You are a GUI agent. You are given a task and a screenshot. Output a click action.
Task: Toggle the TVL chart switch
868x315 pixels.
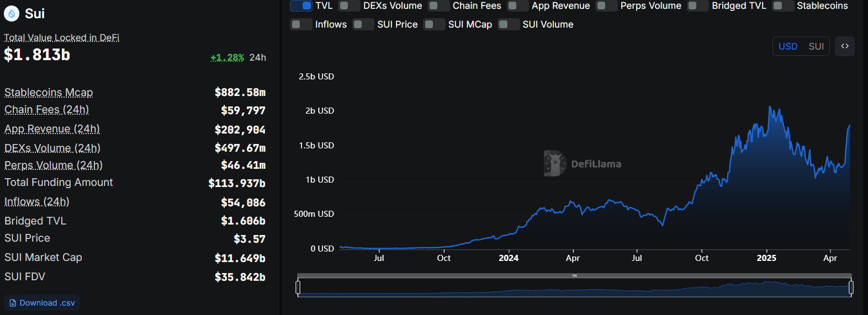pos(301,6)
